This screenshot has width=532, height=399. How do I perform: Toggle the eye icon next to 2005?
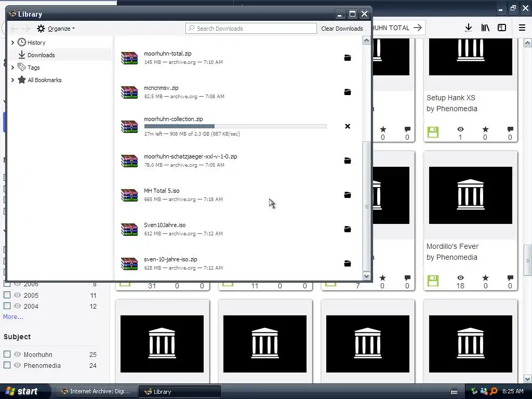[17, 295]
